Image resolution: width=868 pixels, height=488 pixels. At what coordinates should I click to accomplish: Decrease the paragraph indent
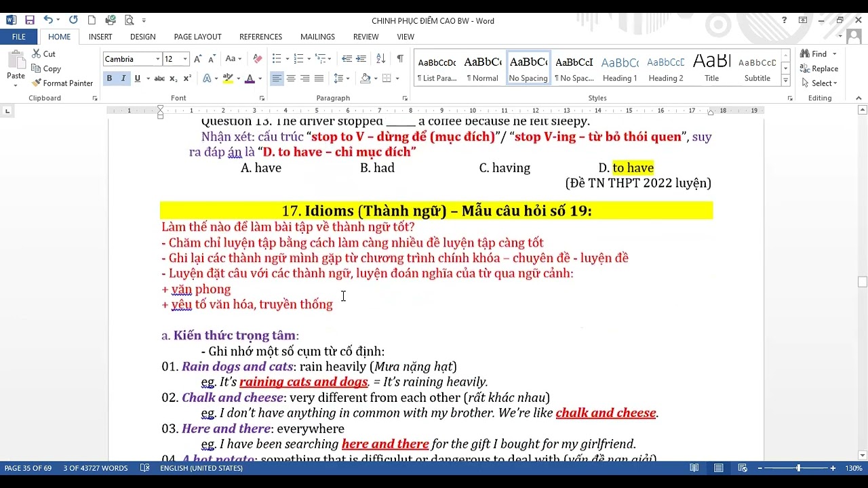[347, 59]
